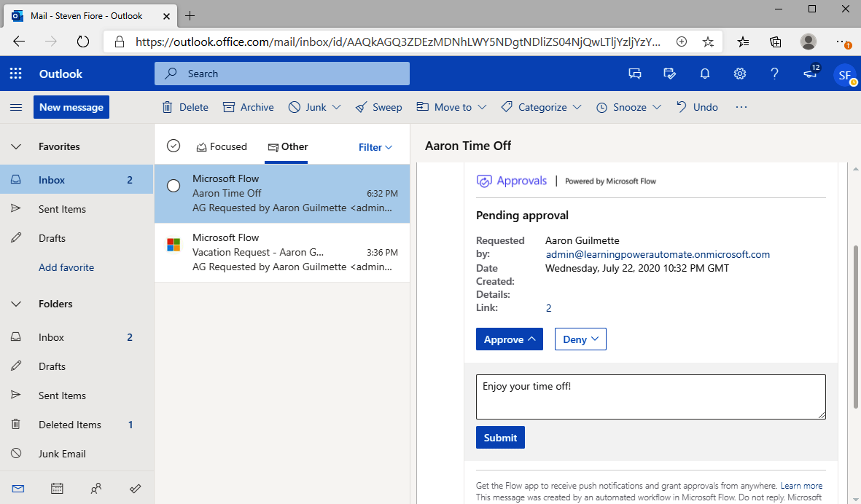The width and height of the screenshot is (861, 504).
Task: Open browser Settings and more menu
Action: (x=843, y=42)
